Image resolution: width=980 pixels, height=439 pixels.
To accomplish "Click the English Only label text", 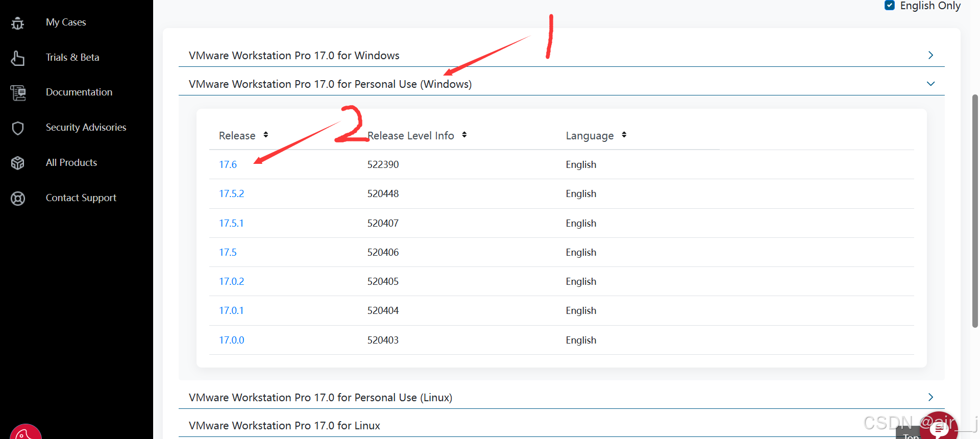I will pos(930,6).
